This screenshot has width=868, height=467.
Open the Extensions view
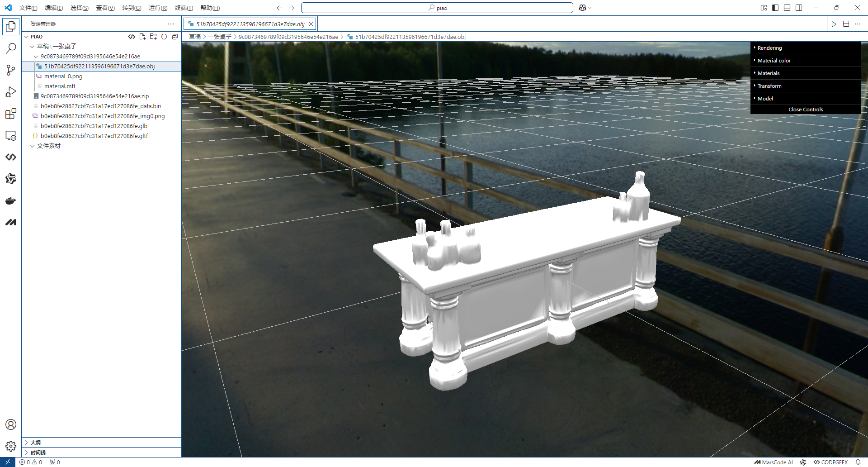pos(11,114)
